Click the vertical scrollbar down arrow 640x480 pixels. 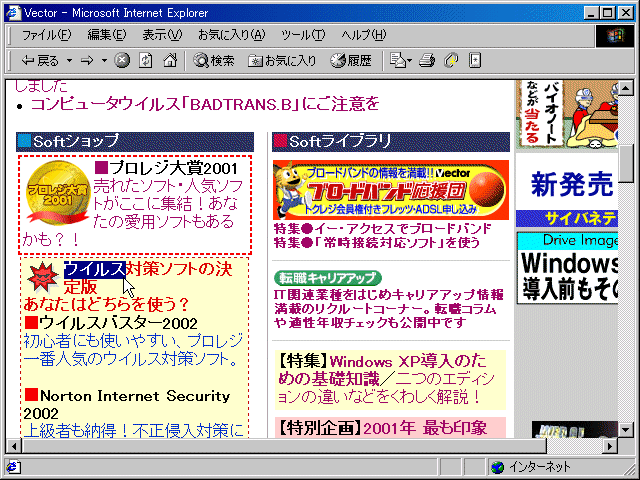click(x=626, y=429)
